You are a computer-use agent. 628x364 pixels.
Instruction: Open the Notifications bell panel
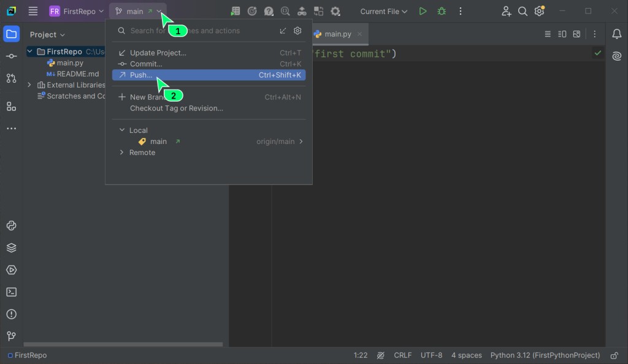pyautogui.click(x=616, y=34)
